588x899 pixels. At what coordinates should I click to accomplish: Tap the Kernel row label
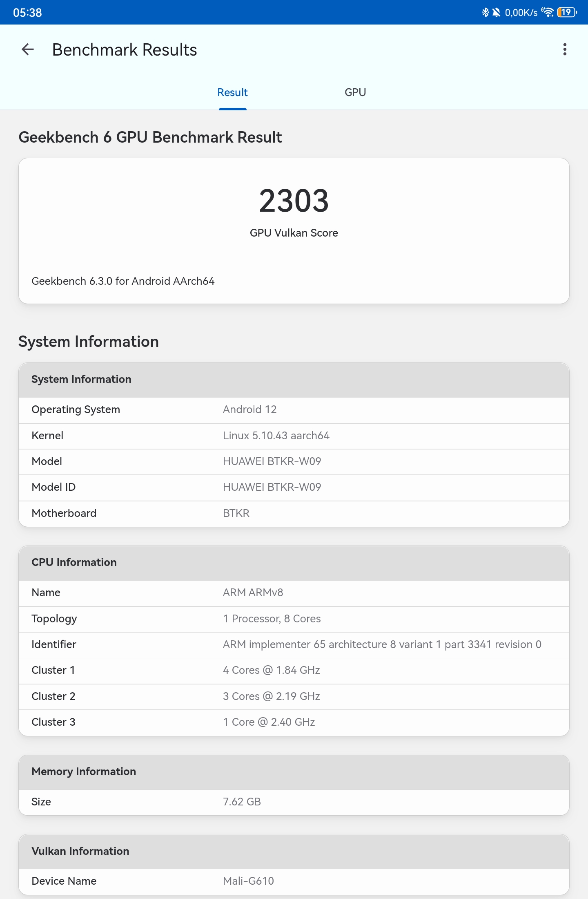click(47, 436)
